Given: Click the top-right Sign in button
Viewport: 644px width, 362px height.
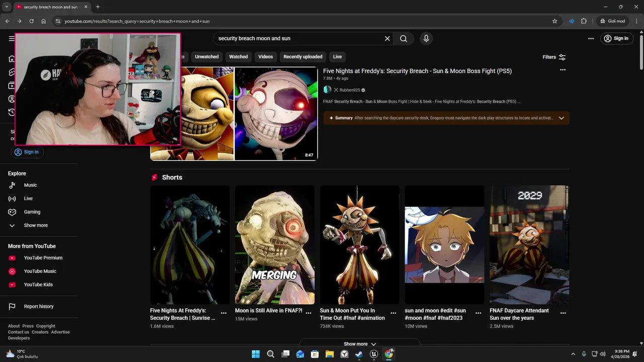Looking at the screenshot, I should point(616,39).
